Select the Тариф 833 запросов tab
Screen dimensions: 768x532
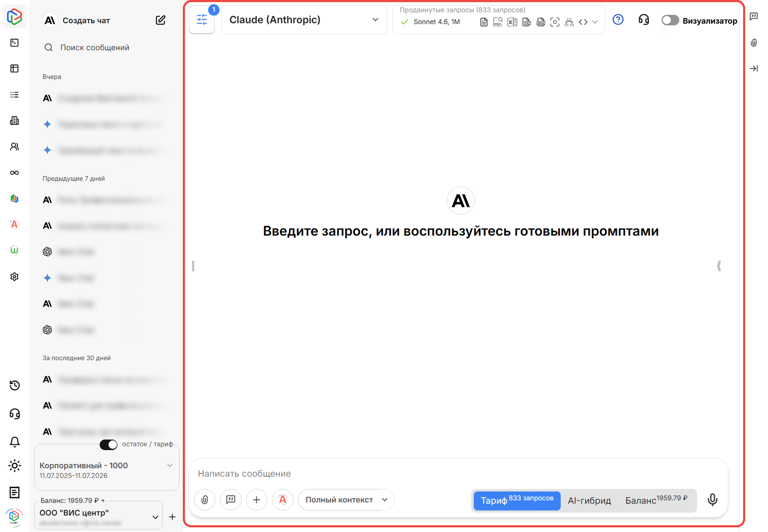point(516,501)
